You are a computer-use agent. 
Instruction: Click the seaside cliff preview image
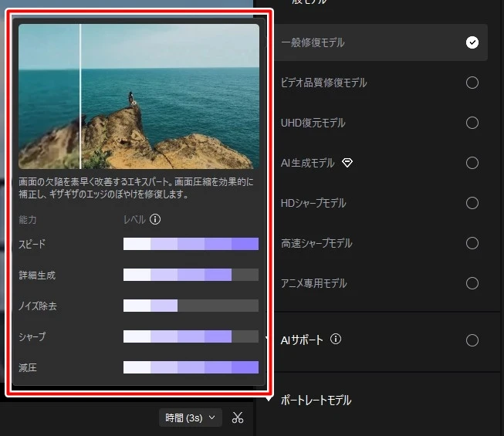[139, 96]
